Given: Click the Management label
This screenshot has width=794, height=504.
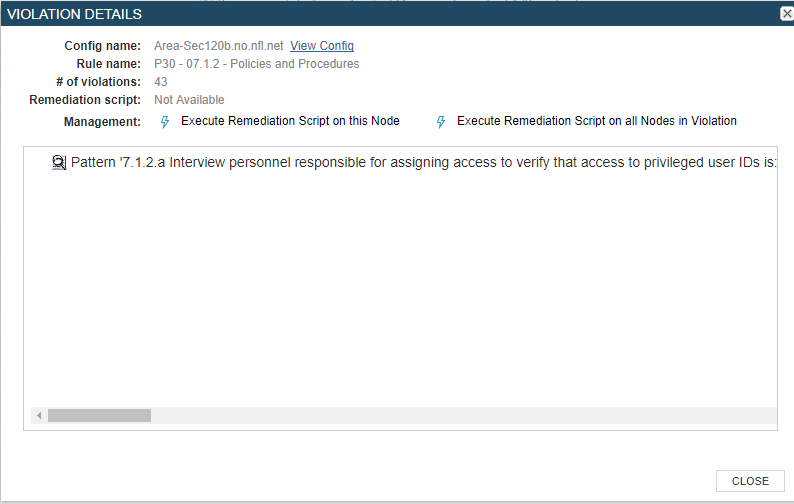Looking at the screenshot, I should (102, 122).
